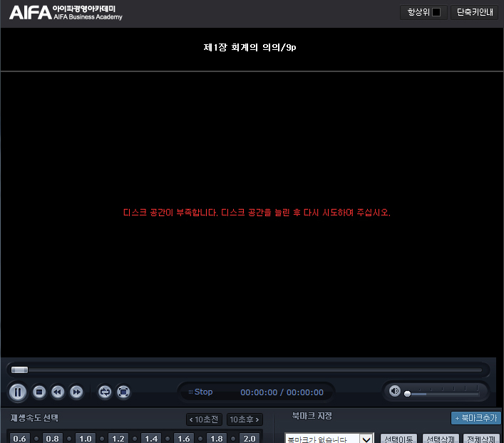Screen dimensions: 504x443
Task: Mute audio with the speaker icon
Action: pyautogui.click(x=394, y=390)
